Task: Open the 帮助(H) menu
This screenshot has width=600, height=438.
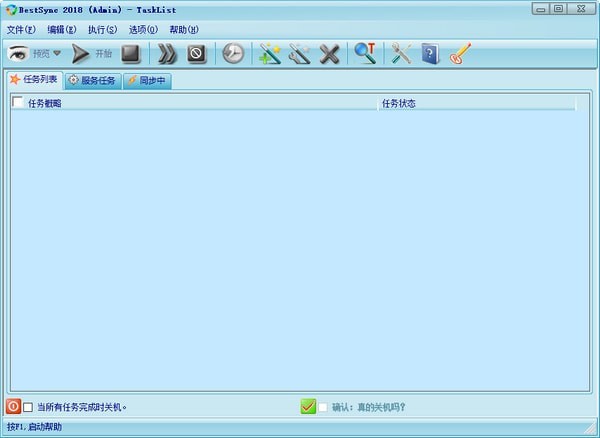Action: pos(184,30)
